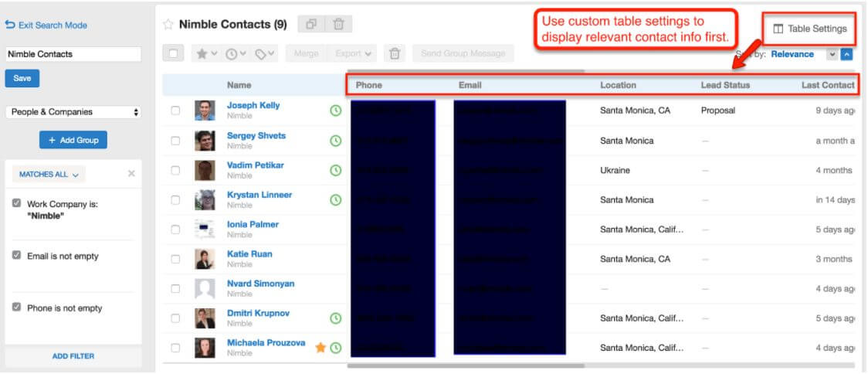
Task: Open the Export dropdown menu
Action: tap(354, 53)
